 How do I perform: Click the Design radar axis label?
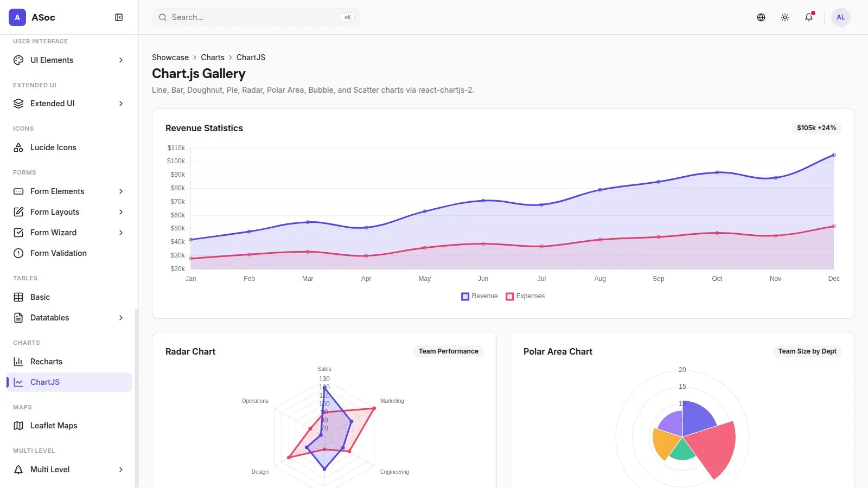pyautogui.click(x=260, y=472)
